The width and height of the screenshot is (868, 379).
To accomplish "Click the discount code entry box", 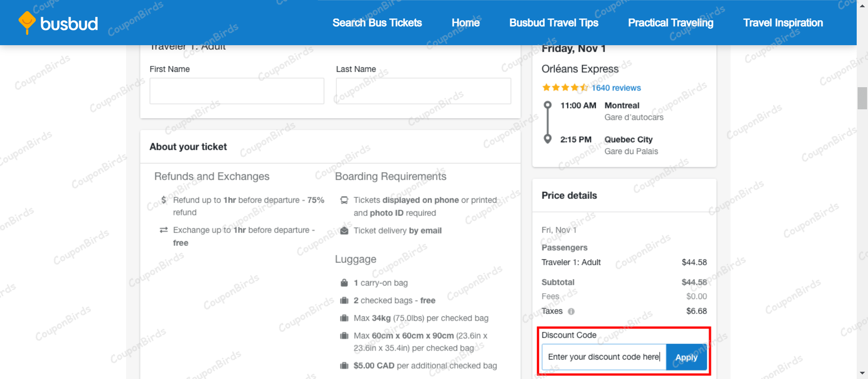I will [x=604, y=357].
